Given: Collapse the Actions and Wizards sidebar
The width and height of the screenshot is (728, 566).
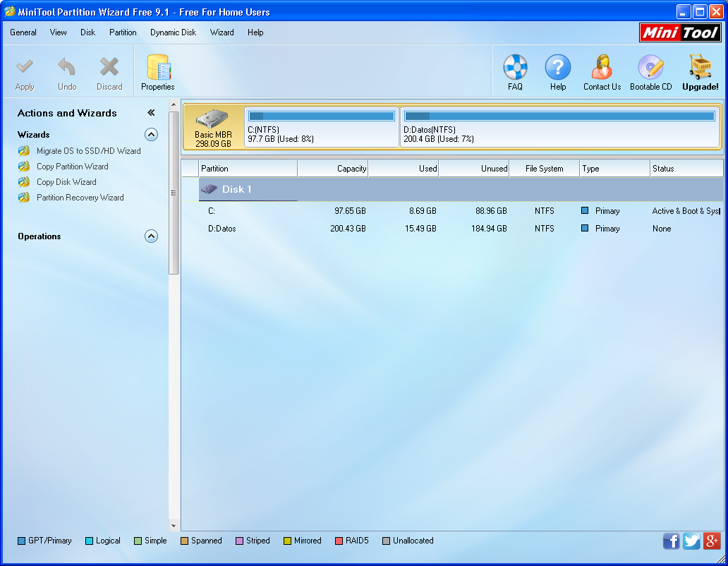Looking at the screenshot, I should [x=150, y=112].
